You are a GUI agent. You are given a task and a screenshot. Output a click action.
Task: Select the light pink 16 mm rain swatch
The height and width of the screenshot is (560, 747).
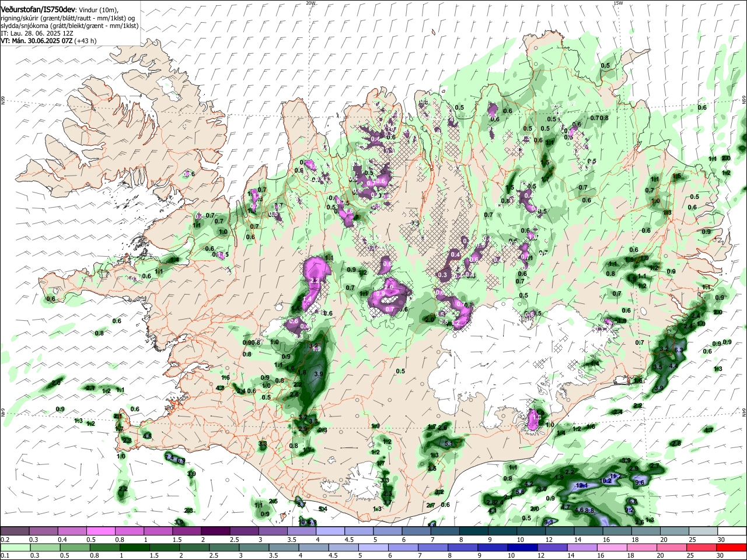pos(613,547)
